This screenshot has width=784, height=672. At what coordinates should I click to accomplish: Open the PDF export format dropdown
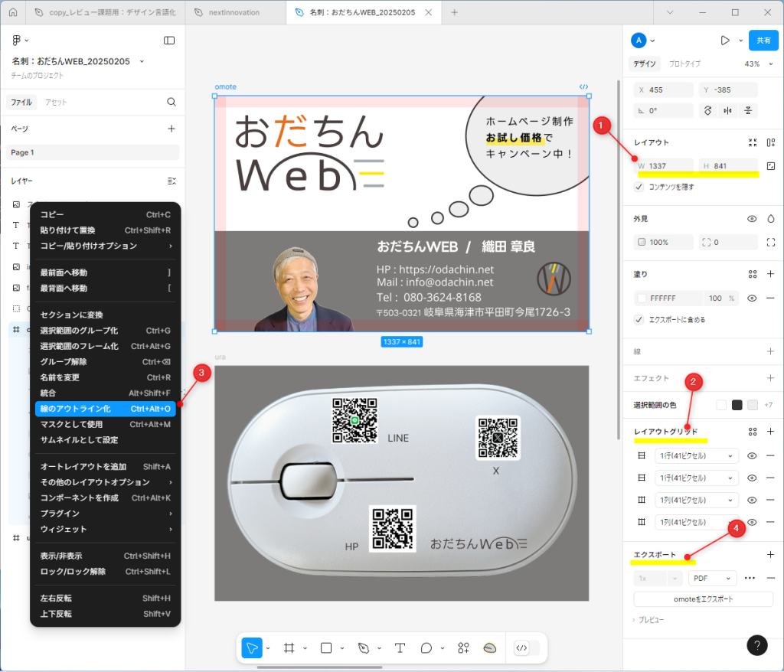(x=712, y=578)
